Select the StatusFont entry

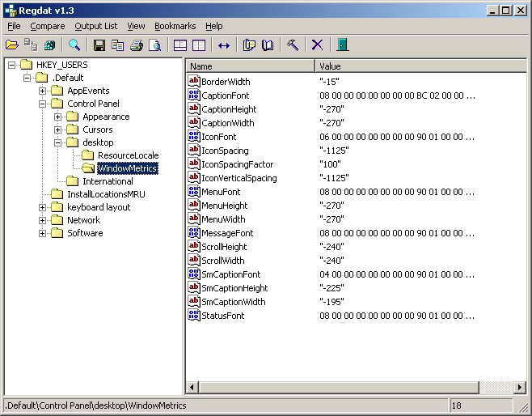click(x=223, y=316)
